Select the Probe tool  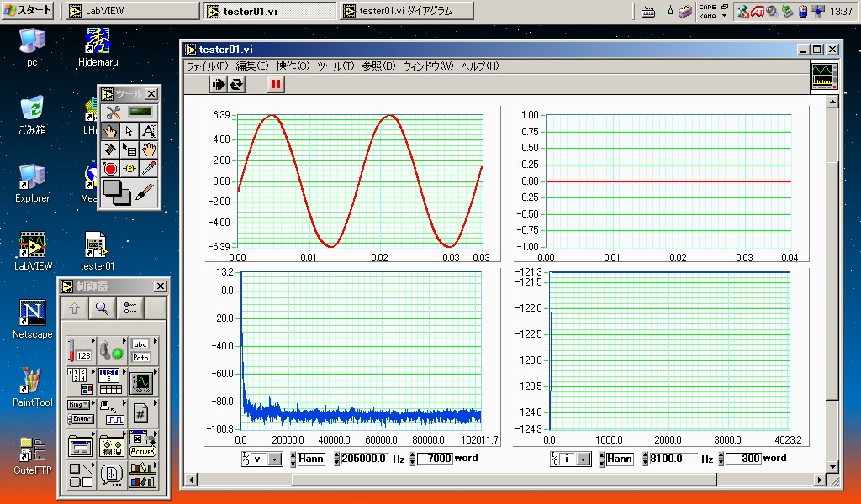pos(129,169)
